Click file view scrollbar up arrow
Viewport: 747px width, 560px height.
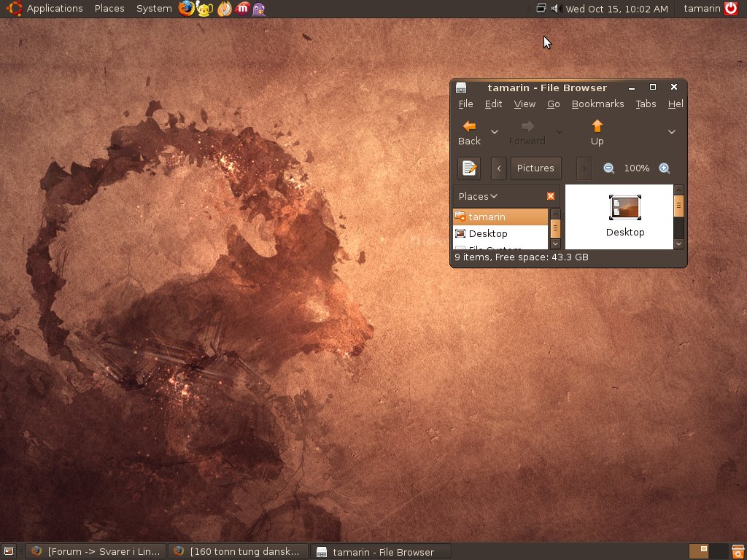679,190
